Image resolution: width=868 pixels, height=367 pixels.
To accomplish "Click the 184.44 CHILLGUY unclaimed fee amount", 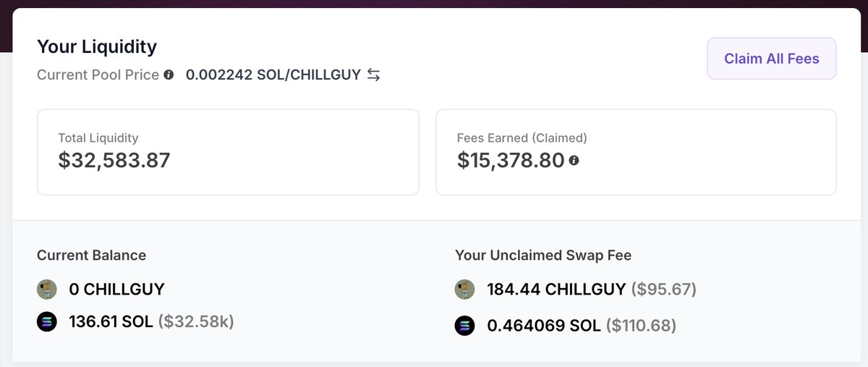I will tap(556, 290).
